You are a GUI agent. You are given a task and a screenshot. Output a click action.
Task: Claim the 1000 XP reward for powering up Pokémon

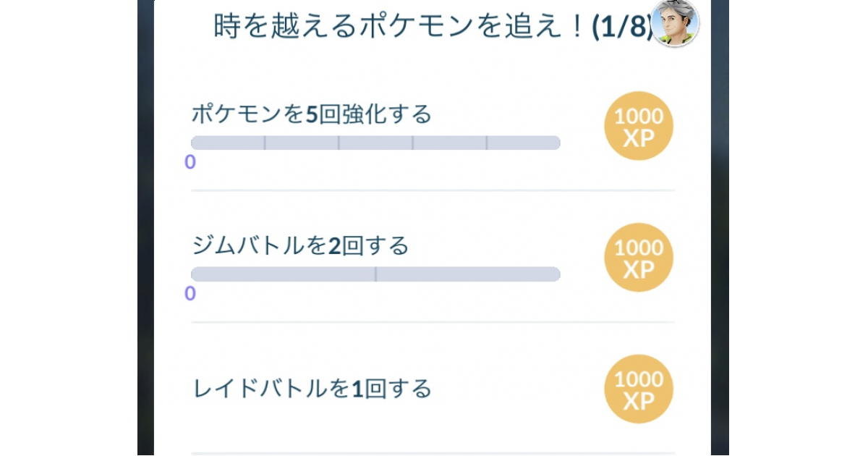(x=639, y=126)
